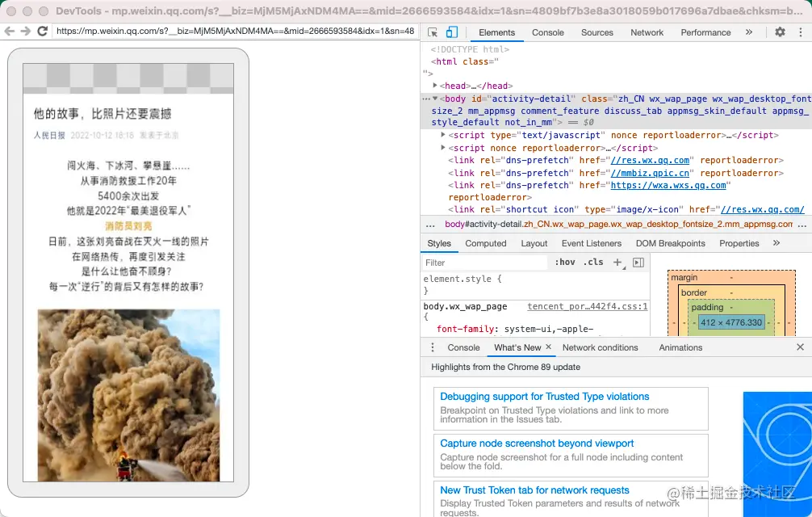Click the What's New blue promo image
Viewport: 812px width, 517px height.
coord(777,454)
